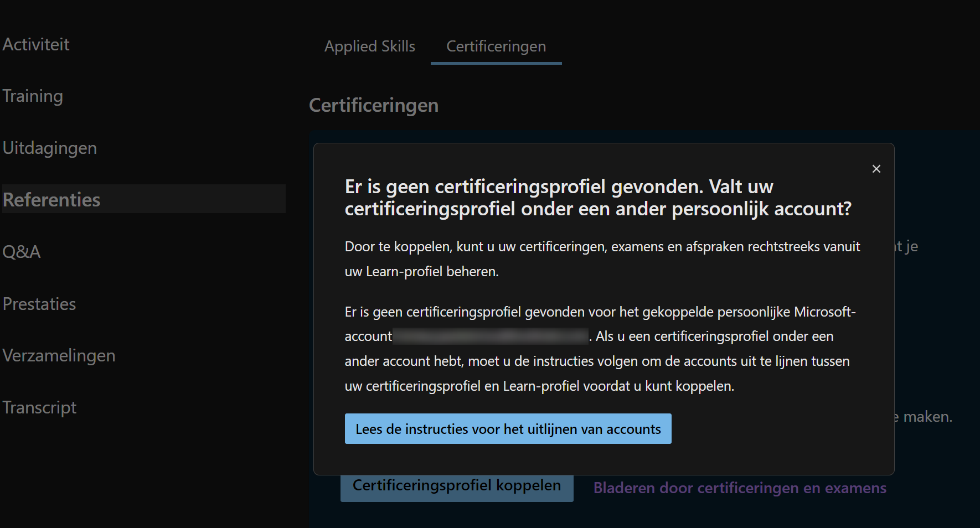The width and height of the screenshot is (980, 528).
Task: Select Uitdagingen in the sidebar
Action: coord(50,148)
